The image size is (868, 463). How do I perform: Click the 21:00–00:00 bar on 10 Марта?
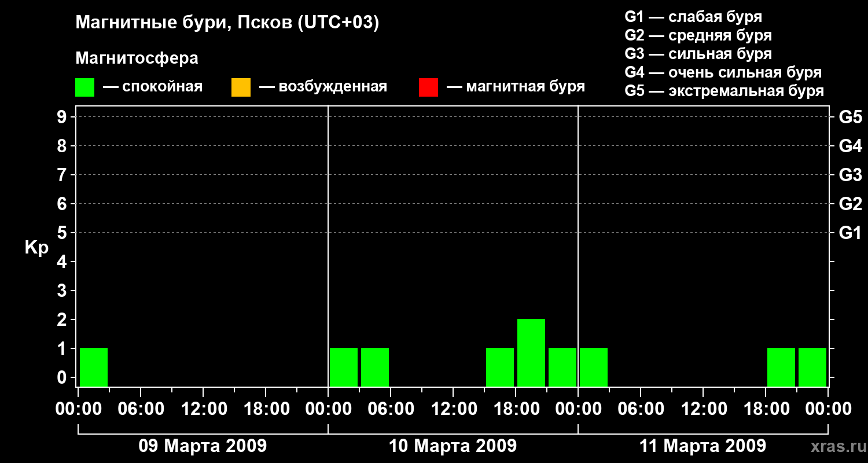pyautogui.click(x=562, y=367)
